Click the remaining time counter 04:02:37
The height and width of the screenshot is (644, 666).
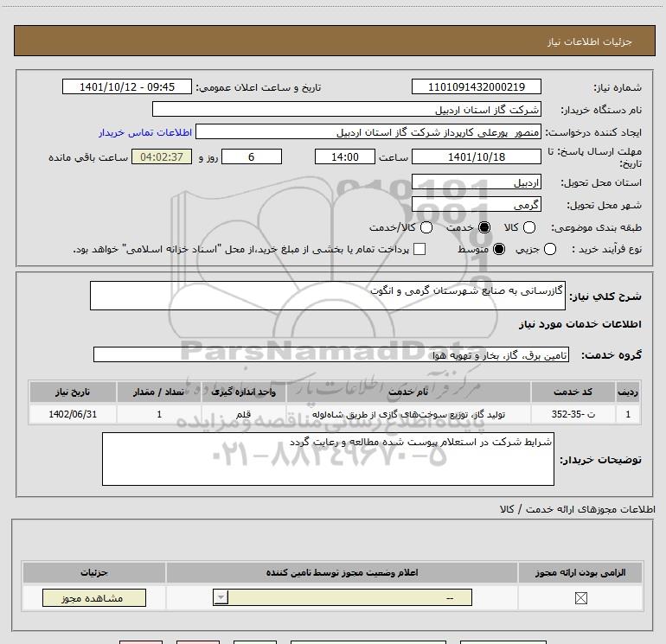point(162,156)
